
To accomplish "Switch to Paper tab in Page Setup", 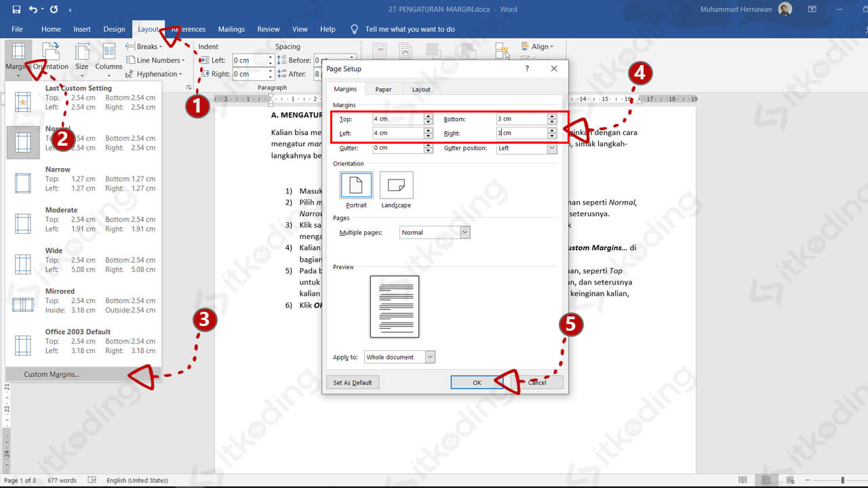I will pos(384,89).
